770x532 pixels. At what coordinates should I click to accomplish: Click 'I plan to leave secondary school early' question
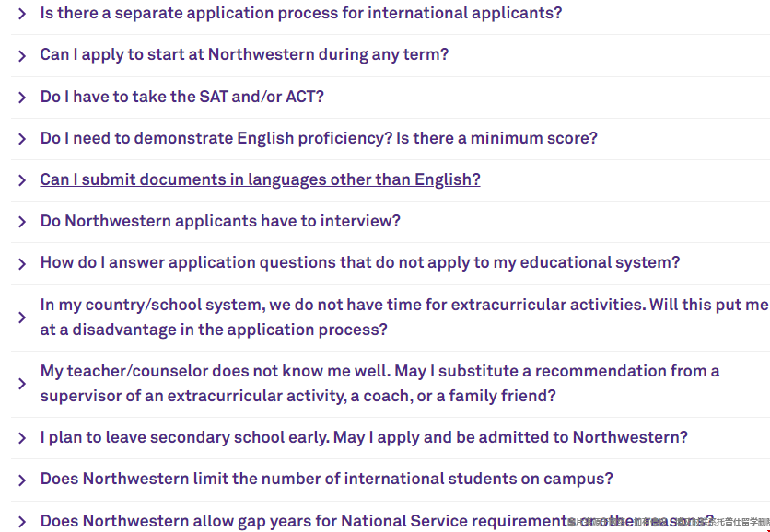pos(364,437)
